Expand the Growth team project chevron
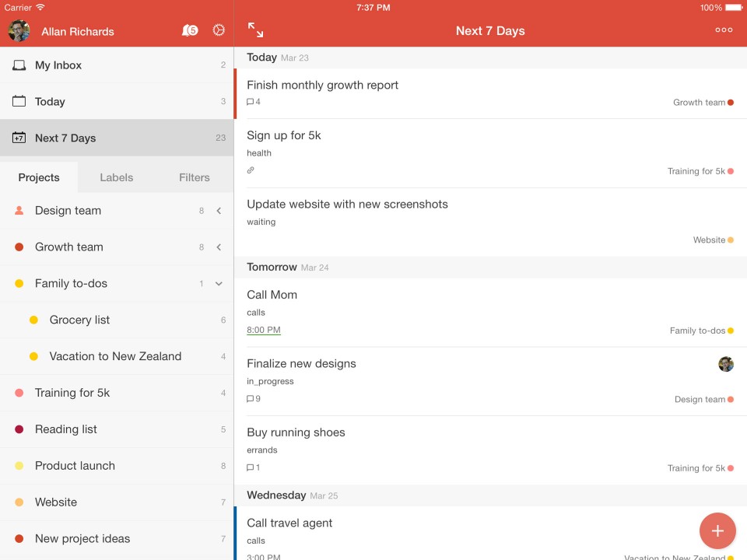The image size is (747, 560). (x=219, y=247)
